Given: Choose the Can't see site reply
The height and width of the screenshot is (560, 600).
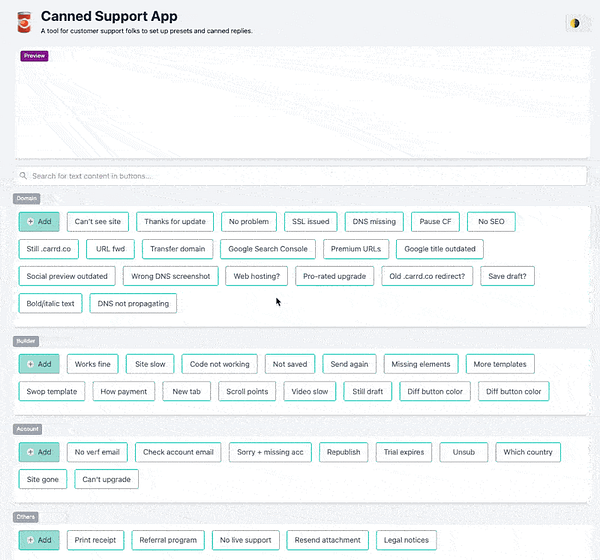Looking at the screenshot, I should (98, 222).
